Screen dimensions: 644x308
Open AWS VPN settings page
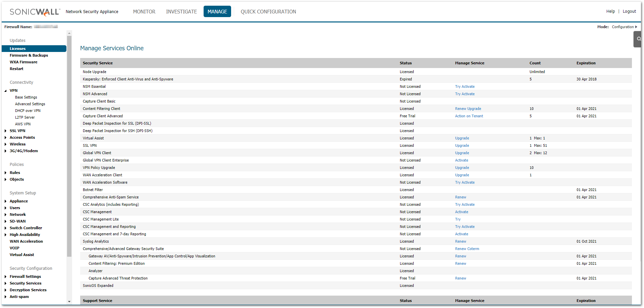[x=22, y=124]
